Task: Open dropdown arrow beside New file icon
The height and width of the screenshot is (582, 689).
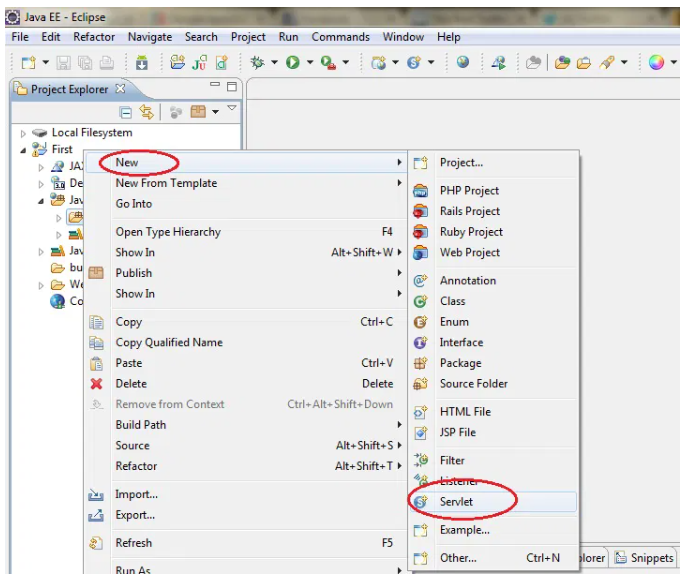Action: coord(44,62)
